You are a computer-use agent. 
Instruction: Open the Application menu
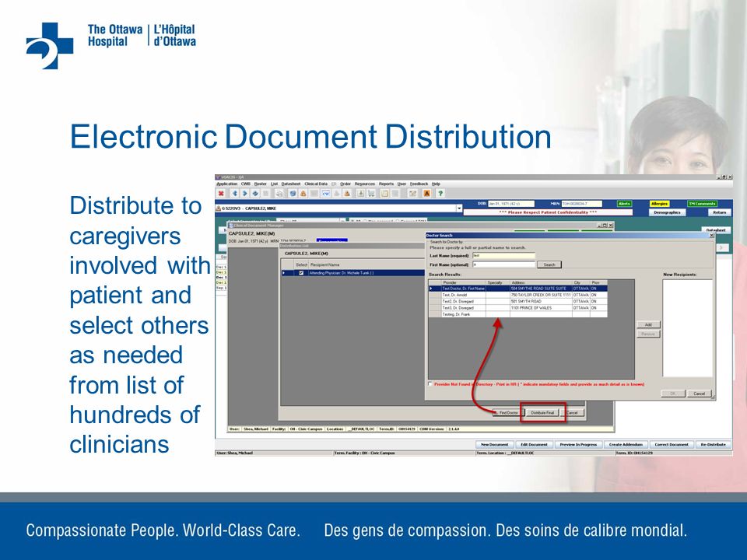click(x=226, y=184)
